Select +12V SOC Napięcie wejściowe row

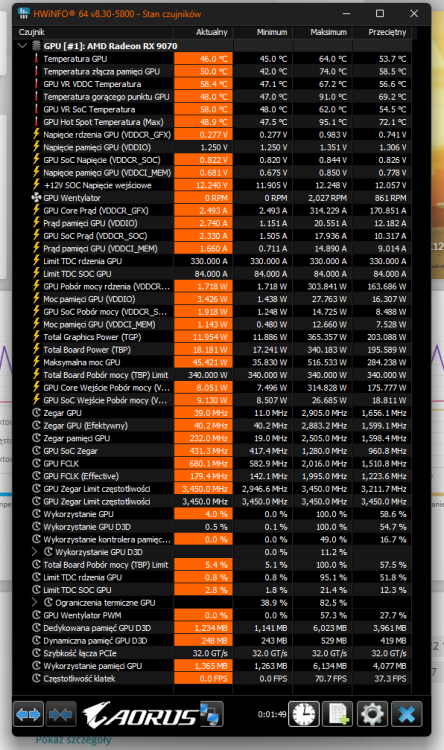tap(214, 185)
